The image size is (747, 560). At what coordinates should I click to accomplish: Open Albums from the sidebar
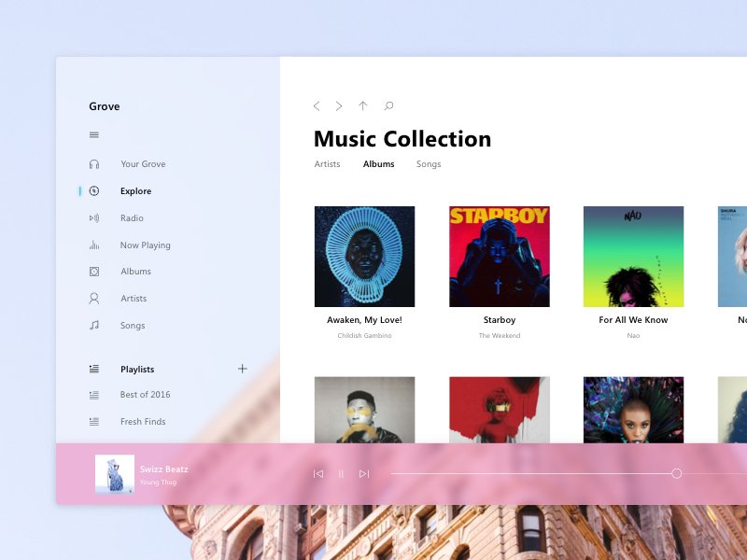[135, 272]
